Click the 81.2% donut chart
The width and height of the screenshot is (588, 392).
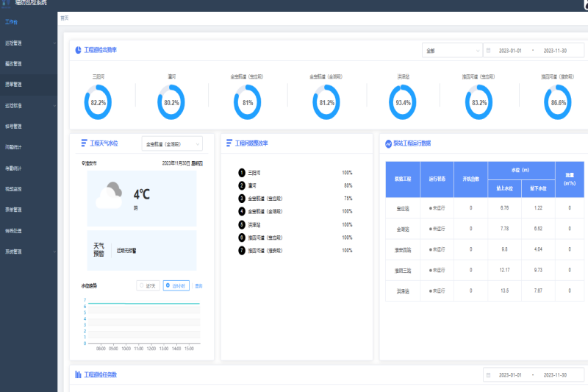(326, 102)
